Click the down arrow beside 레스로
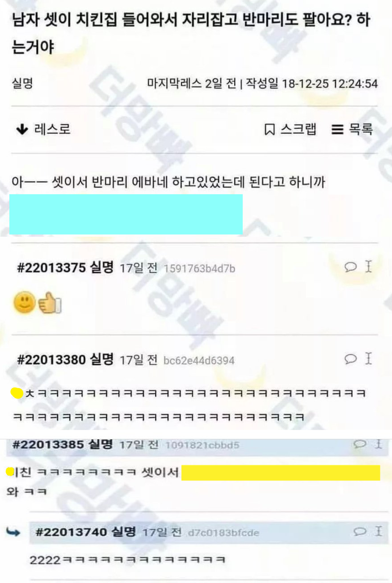The image size is (392, 583). click(x=22, y=129)
